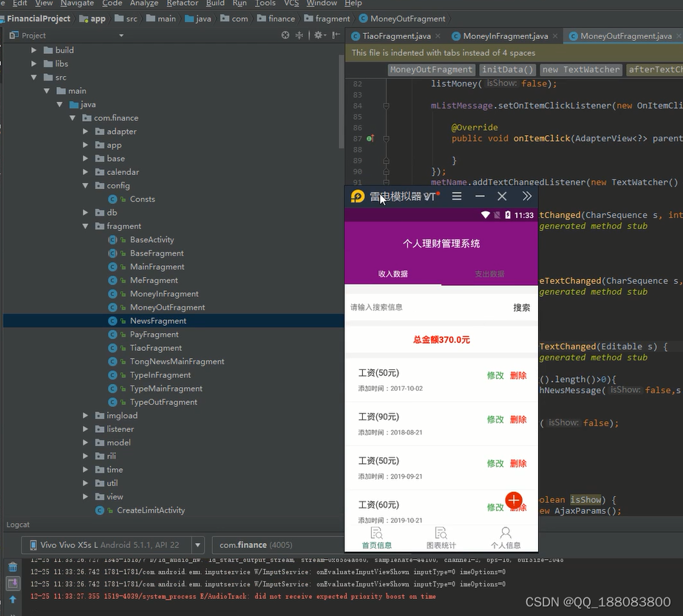Switch to 收入数据 tab in emulator
The height and width of the screenshot is (616, 683).
click(393, 274)
